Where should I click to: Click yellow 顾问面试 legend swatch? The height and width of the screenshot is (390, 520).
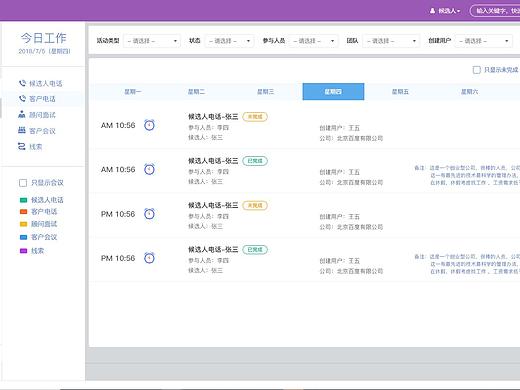click(23, 224)
